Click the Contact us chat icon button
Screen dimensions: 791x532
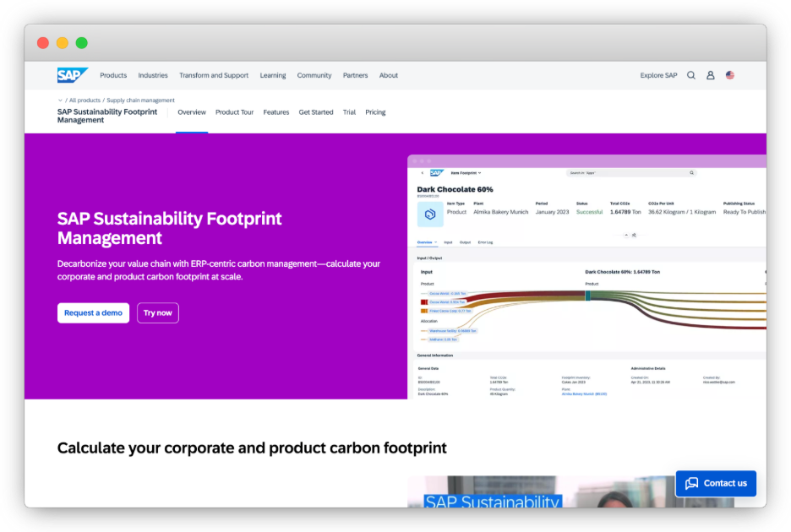click(x=716, y=483)
